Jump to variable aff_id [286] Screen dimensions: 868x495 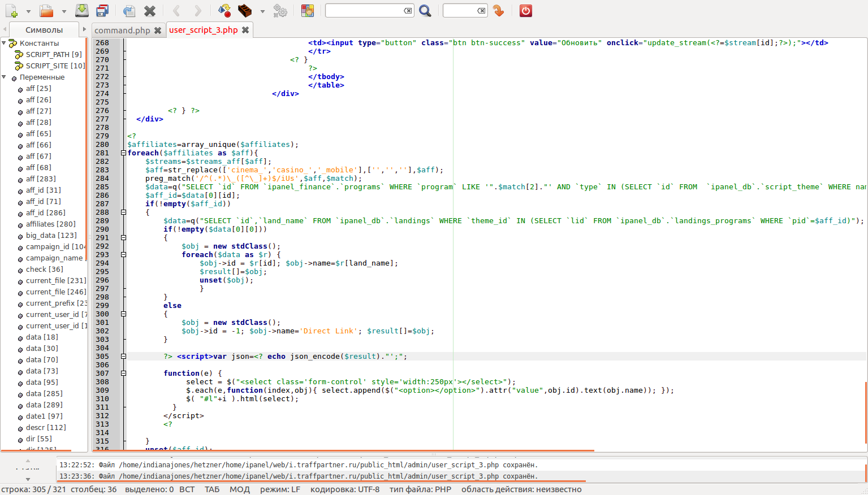tap(46, 212)
